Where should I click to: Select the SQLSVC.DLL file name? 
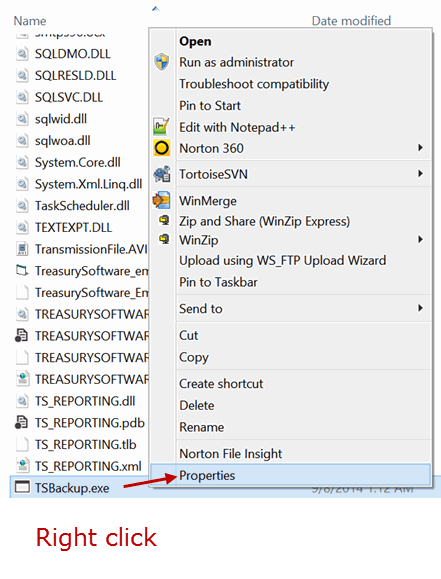click(69, 97)
